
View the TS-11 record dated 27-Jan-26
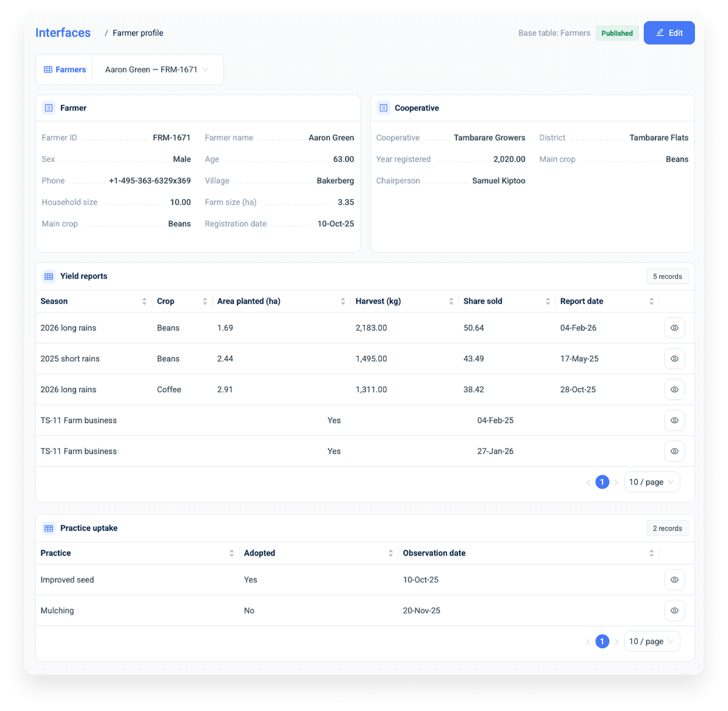675,451
